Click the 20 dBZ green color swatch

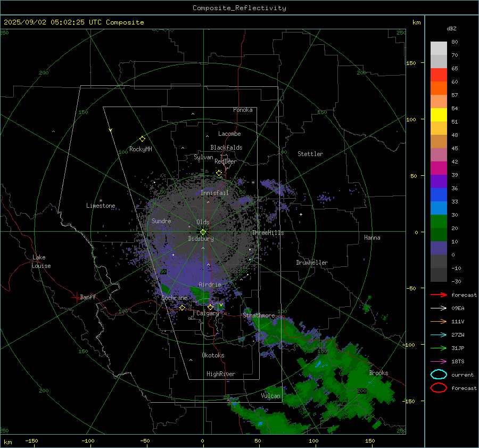[439, 222]
